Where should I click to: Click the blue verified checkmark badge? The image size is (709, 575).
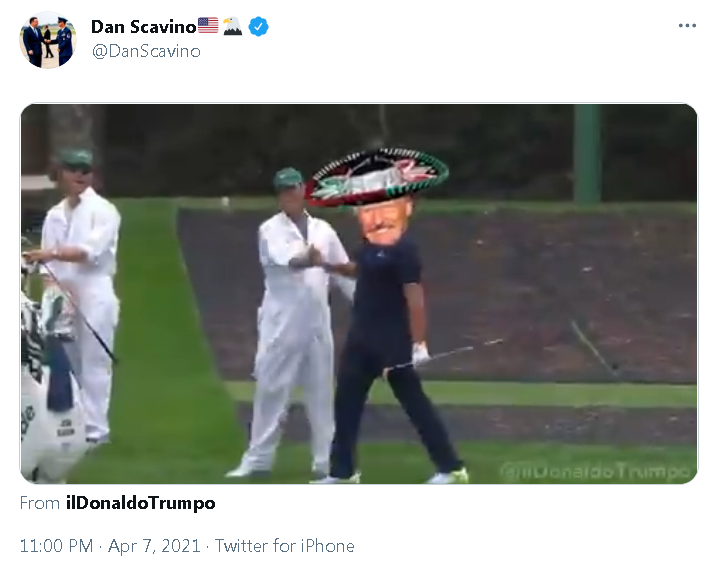click(258, 27)
